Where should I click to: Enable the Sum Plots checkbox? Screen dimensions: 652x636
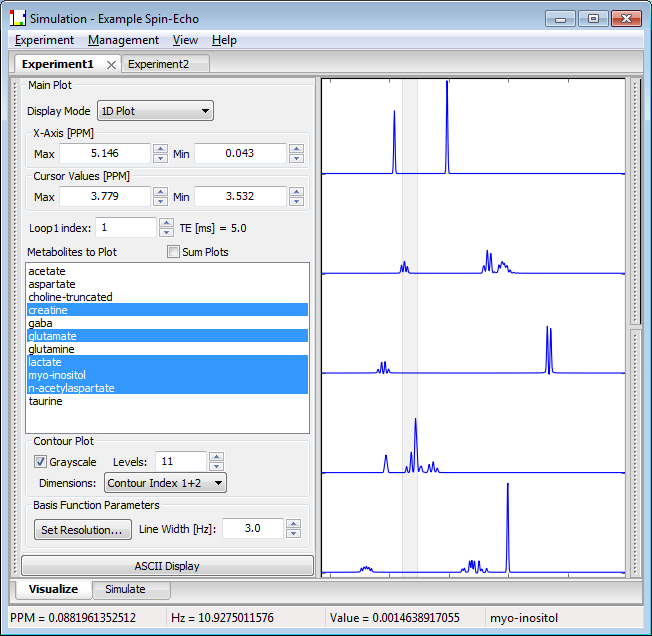point(173,252)
